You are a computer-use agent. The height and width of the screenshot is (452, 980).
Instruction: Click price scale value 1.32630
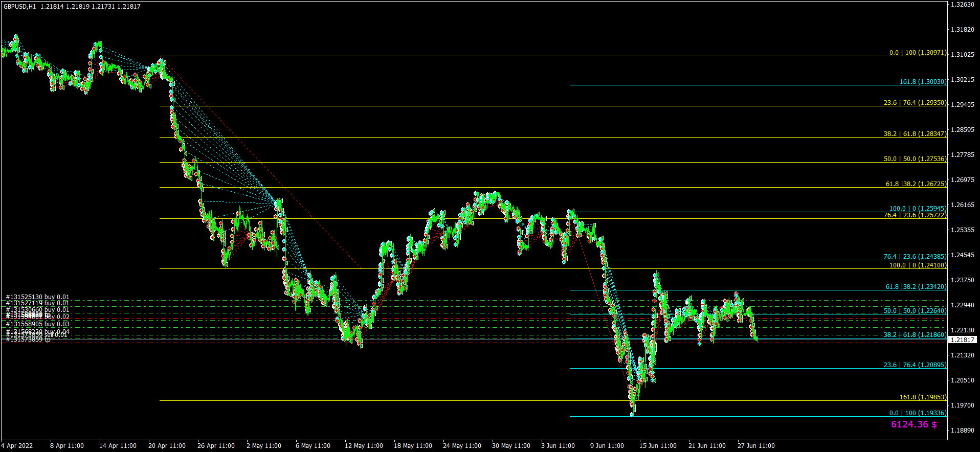click(962, 5)
